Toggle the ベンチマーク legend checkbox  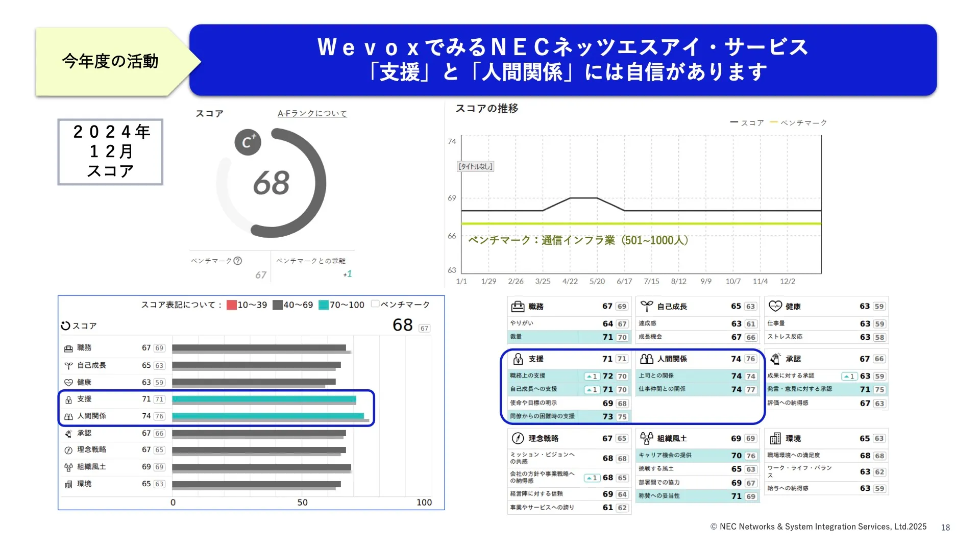[x=375, y=304]
